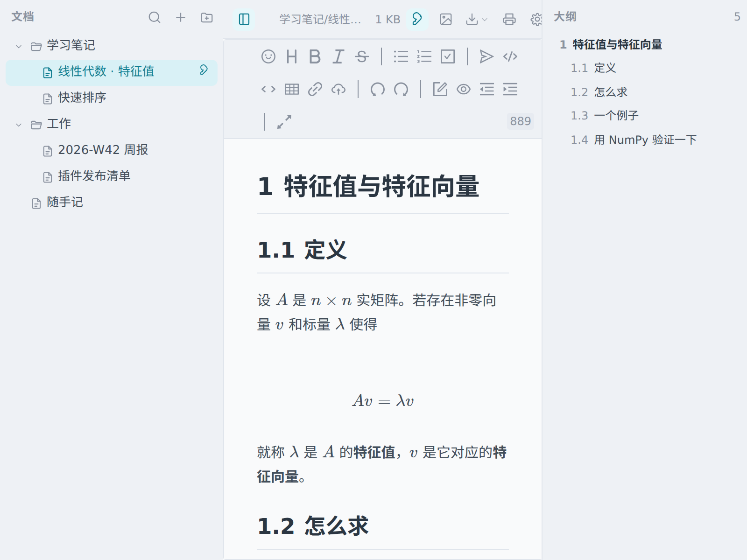Viewport: 747px width, 560px height.
Task: Open the 插件发布清单 document
Action: coord(112,176)
